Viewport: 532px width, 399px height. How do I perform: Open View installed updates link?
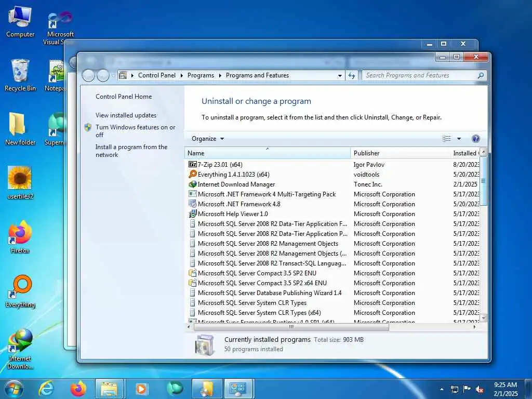click(126, 115)
